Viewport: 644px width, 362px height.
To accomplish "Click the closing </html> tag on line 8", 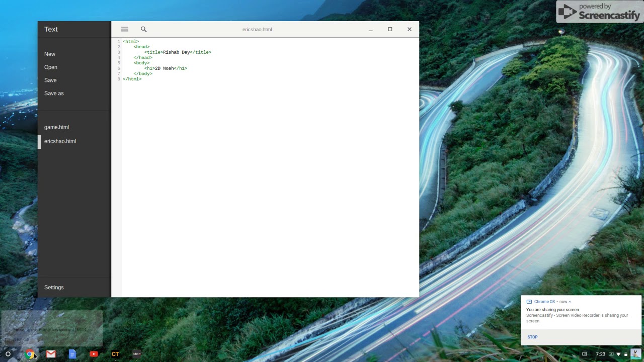I will [132, 79].
